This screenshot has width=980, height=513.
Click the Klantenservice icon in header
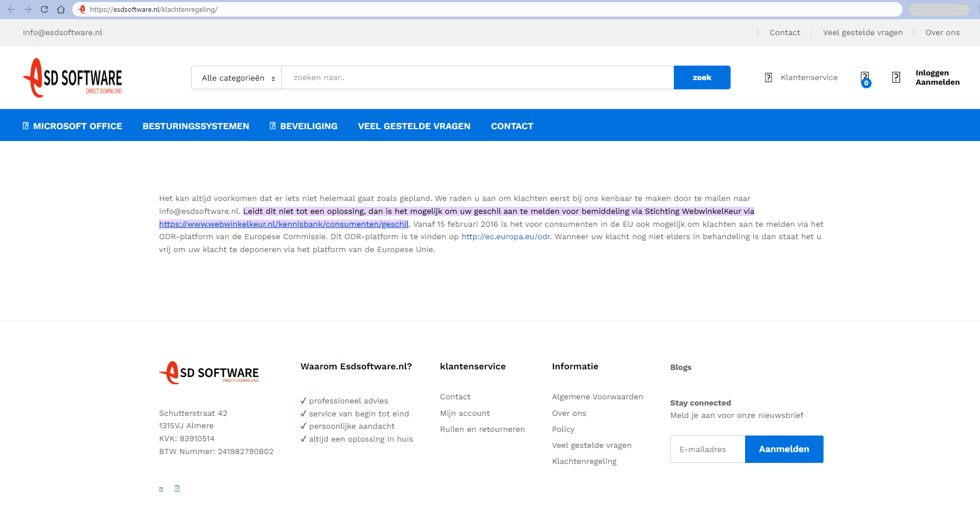coord(768,77)
